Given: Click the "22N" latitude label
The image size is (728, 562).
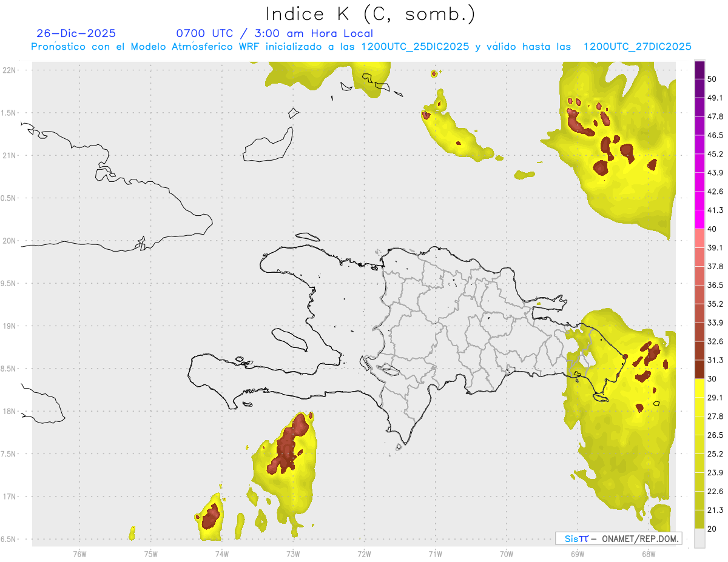Looking at the screenshot, I should coord(8,70).
